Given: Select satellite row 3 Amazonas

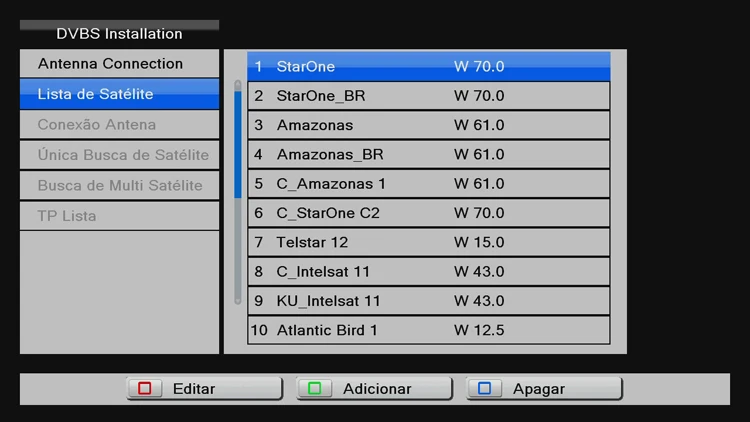Looking at the screenshot, I should coord(429,125).
